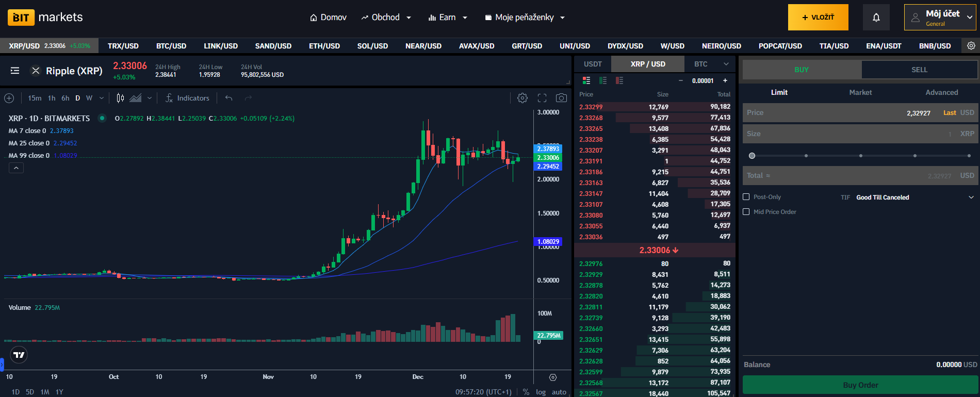
Task: Click the VLOŽIŤ deposit button
Action: tap(818, 18)
